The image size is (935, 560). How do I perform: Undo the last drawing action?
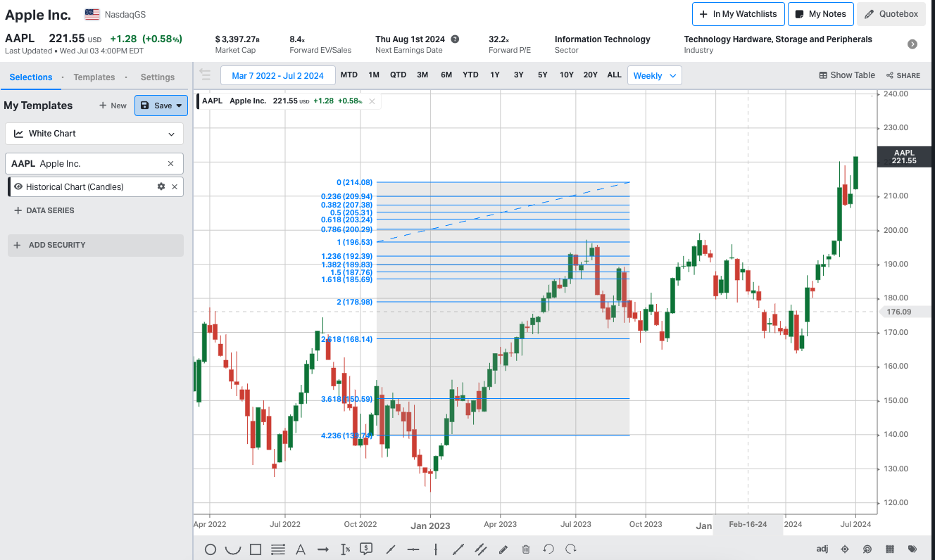pos(548,549)
